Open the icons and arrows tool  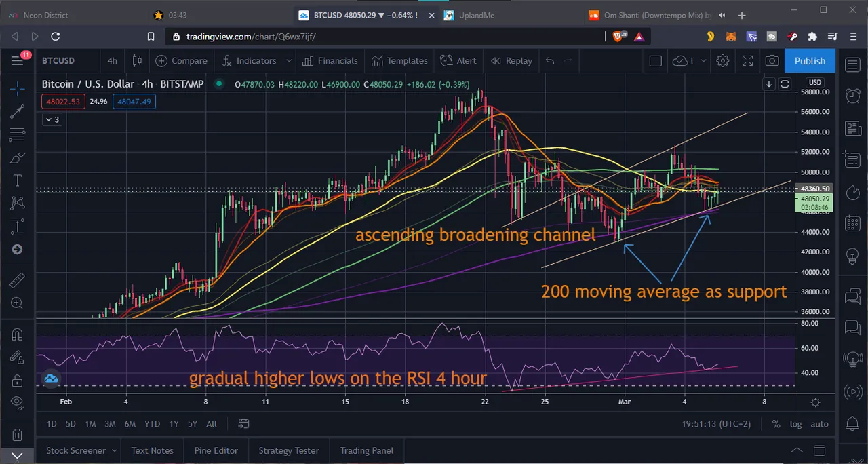coord(18,250)
